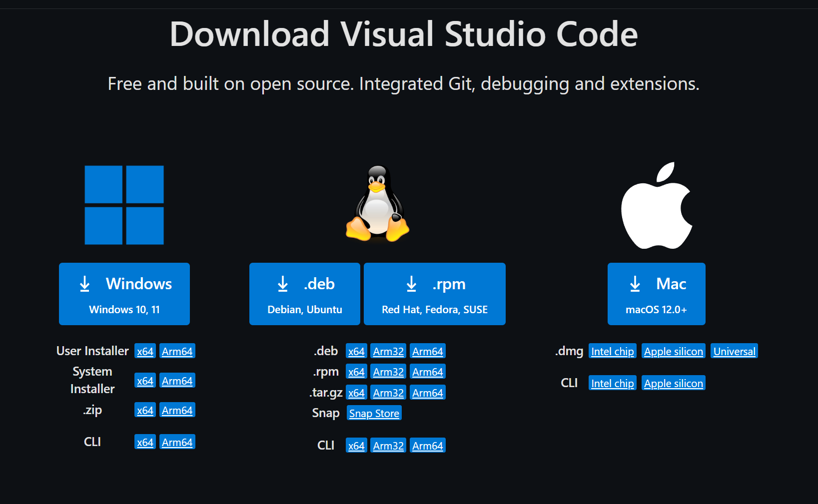Image resolution: width=818 pixels, height=504 pixels.
Task: Download Linux CLI Arm32
Action: [x=388, y=446]
